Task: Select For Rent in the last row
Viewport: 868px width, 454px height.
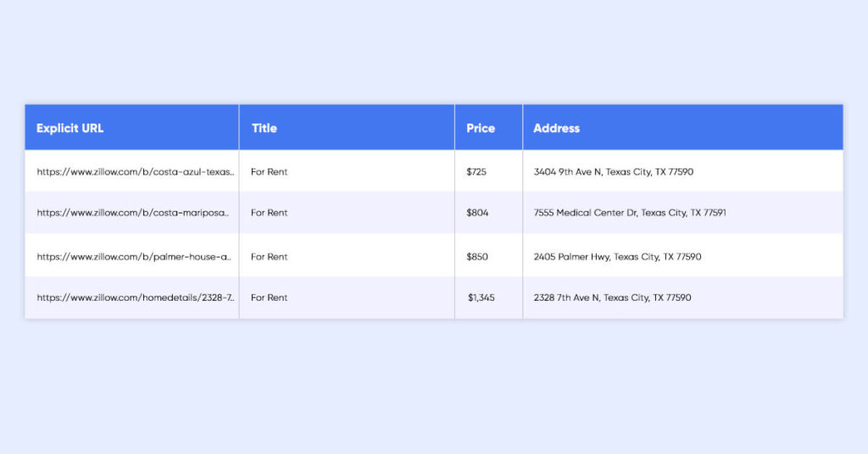Action: click(270, 297)
